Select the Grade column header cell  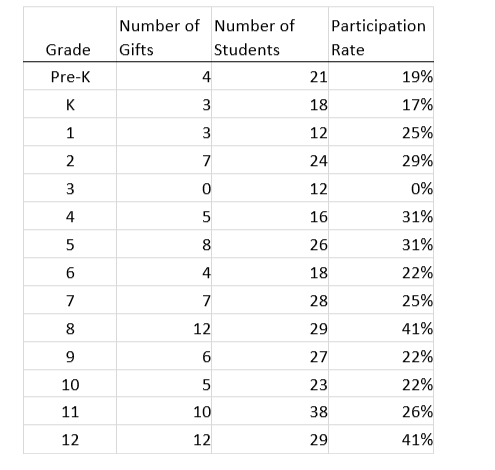click(x=70, y=34)
